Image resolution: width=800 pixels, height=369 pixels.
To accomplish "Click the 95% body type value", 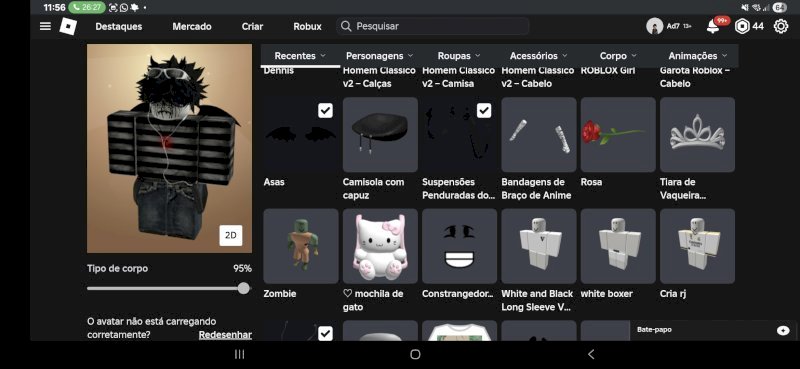I will click(x=242, y=268).
